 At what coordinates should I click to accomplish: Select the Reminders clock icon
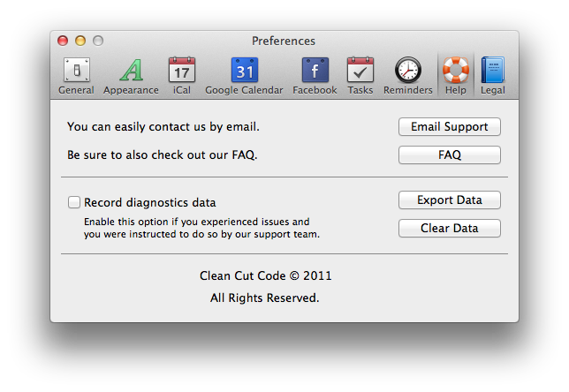pos(407,70)
